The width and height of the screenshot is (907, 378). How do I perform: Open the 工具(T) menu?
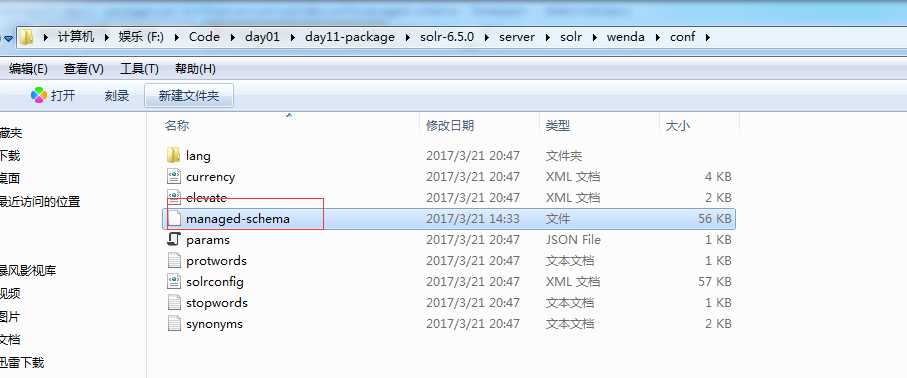(x=139, y=69)
